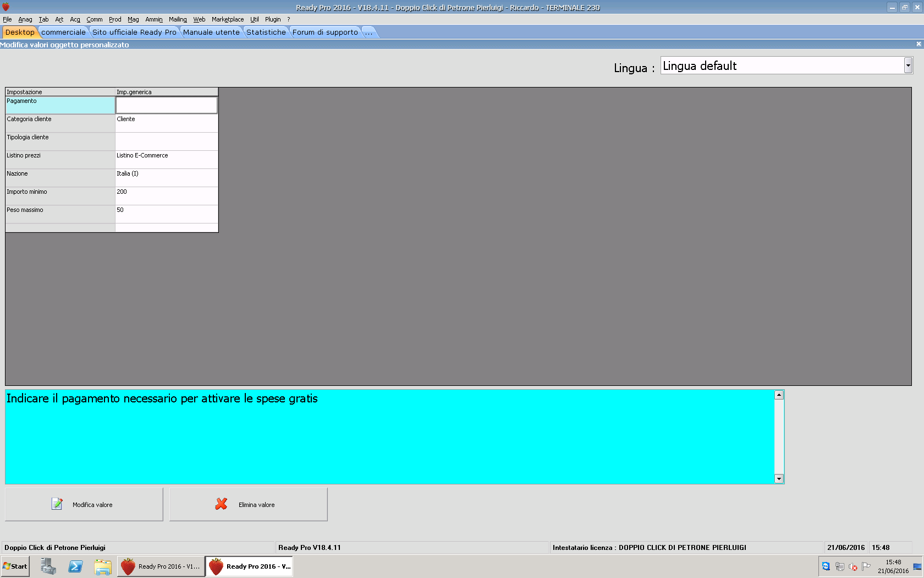Select the Nazione row label

pos(60,178)
